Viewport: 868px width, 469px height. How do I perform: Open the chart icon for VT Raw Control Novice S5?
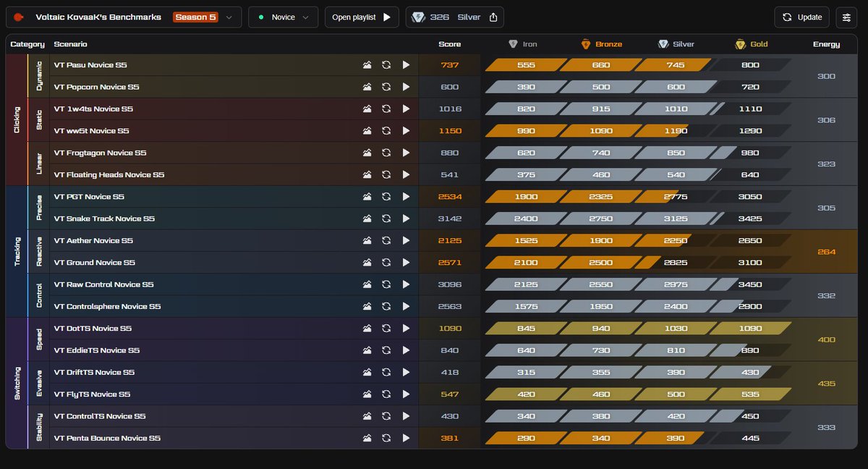367,284
